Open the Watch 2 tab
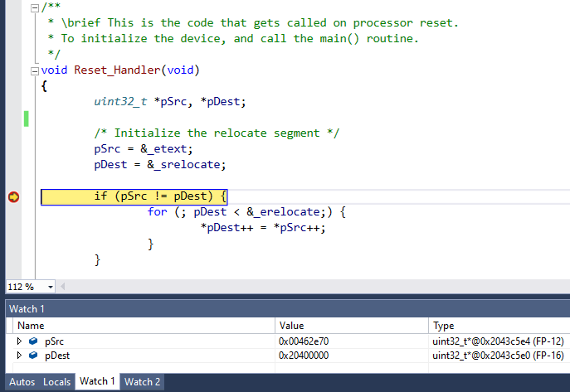 [x=142, y=382]
